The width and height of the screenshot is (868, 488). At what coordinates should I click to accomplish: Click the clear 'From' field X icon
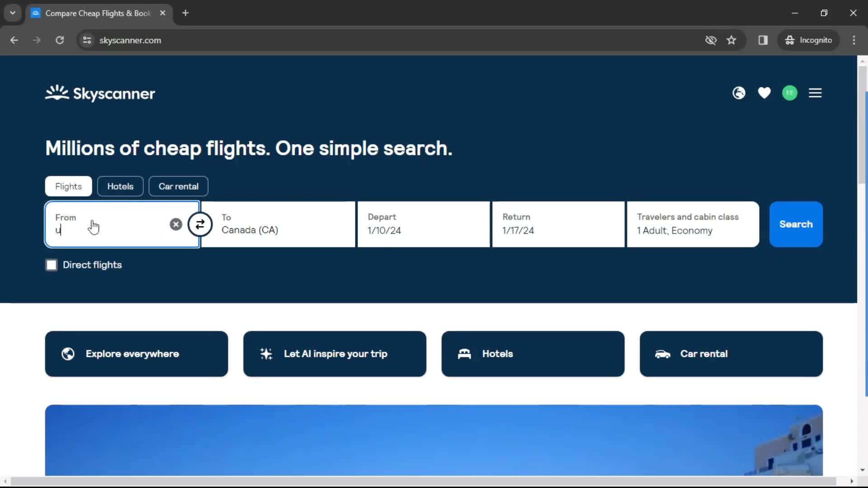click(x=175, y=225)
